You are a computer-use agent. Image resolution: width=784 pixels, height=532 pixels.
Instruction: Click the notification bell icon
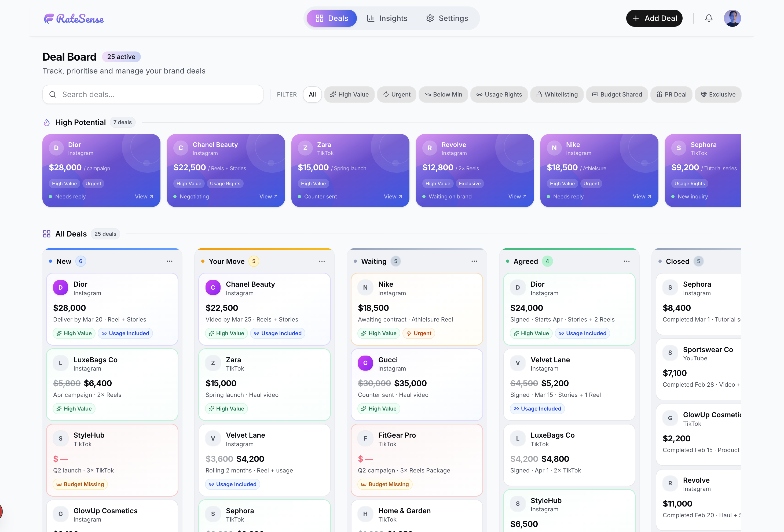[709, 18]
